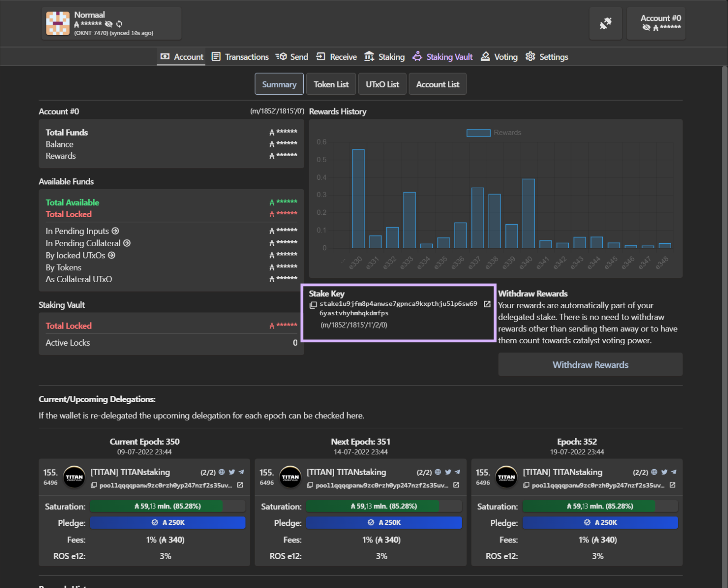Open TITAN Telegram icon in Epoch 351 card
The width and height of the screenshot is (728, 588).
coord(457,472)
